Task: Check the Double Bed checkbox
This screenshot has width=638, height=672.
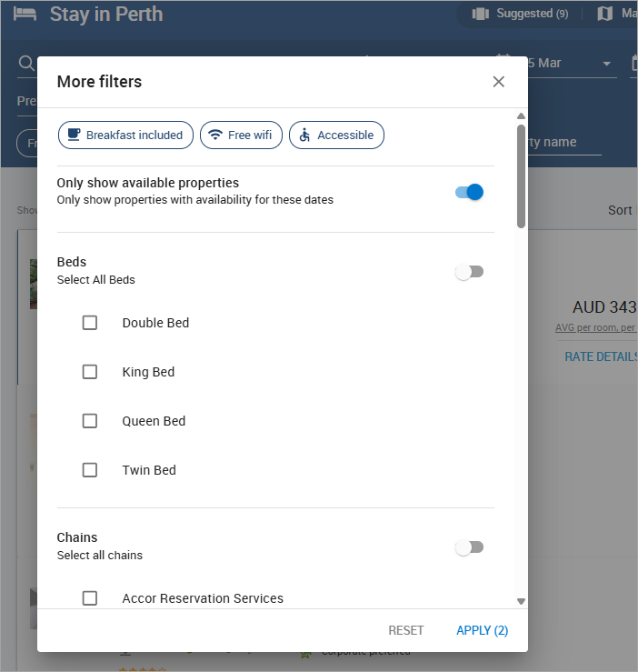Action: click(x=90, y=323)
